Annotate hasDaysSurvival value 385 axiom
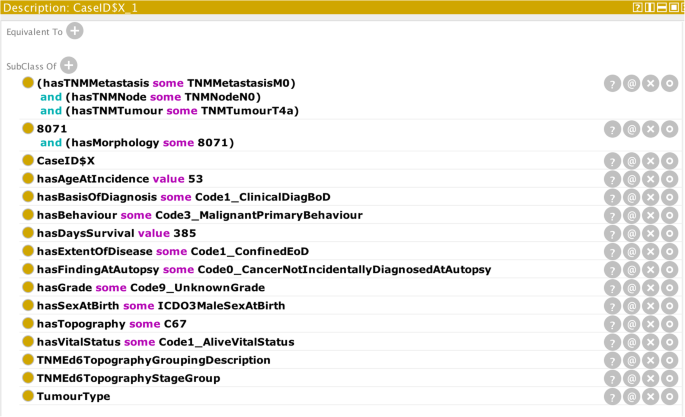Viewport: 685px width, 417px height. click(x=632, y=234)
